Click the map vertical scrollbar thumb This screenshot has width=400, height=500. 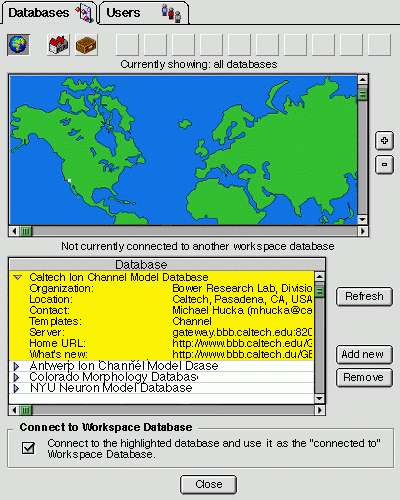point(362,94)
